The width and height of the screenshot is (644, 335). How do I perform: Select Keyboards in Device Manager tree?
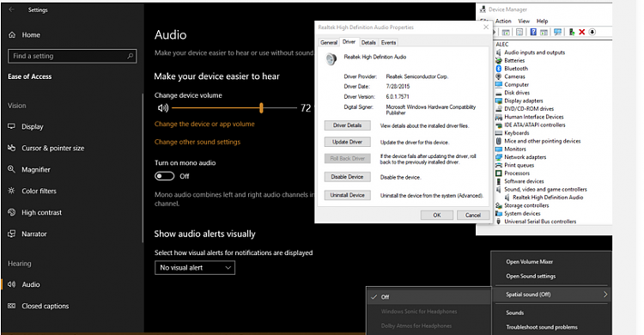click(517, 133)
